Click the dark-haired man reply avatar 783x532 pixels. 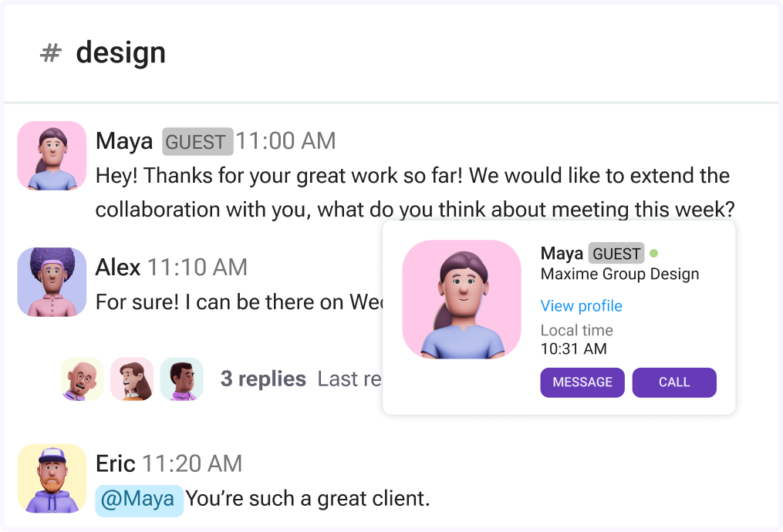click(x=181, y=379)
